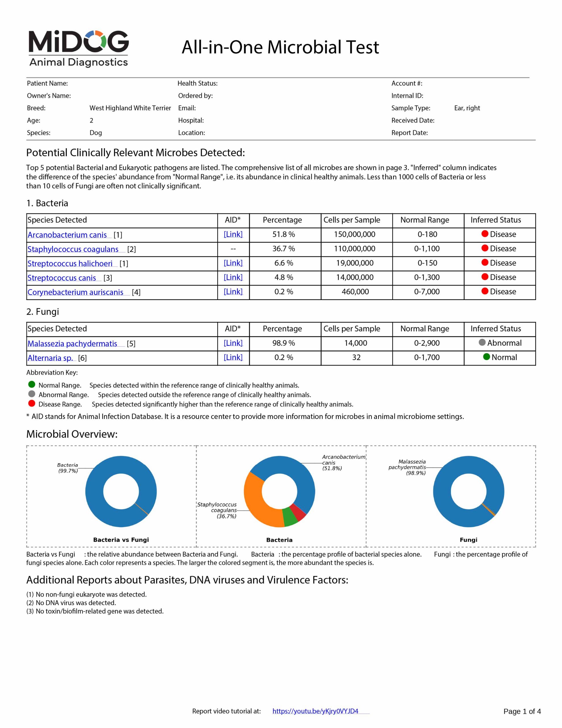
Task: Open the YouTube report video tutorial link
Action: click(x=315, y=711)
